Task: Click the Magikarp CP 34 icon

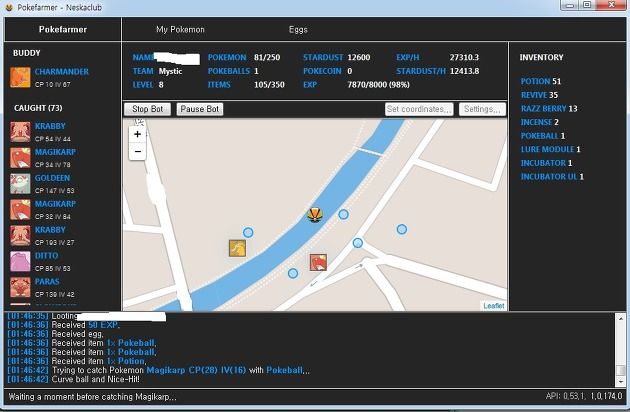Action: point(20,158)
